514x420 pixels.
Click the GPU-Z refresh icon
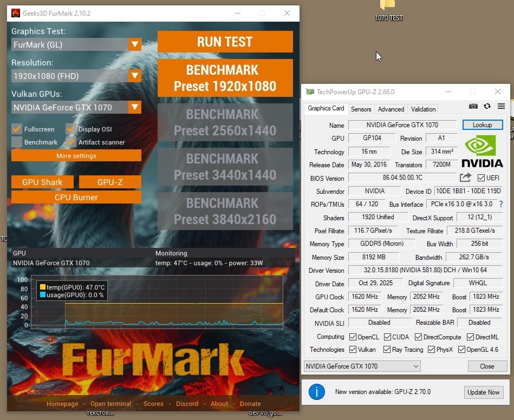click(487, 106)
